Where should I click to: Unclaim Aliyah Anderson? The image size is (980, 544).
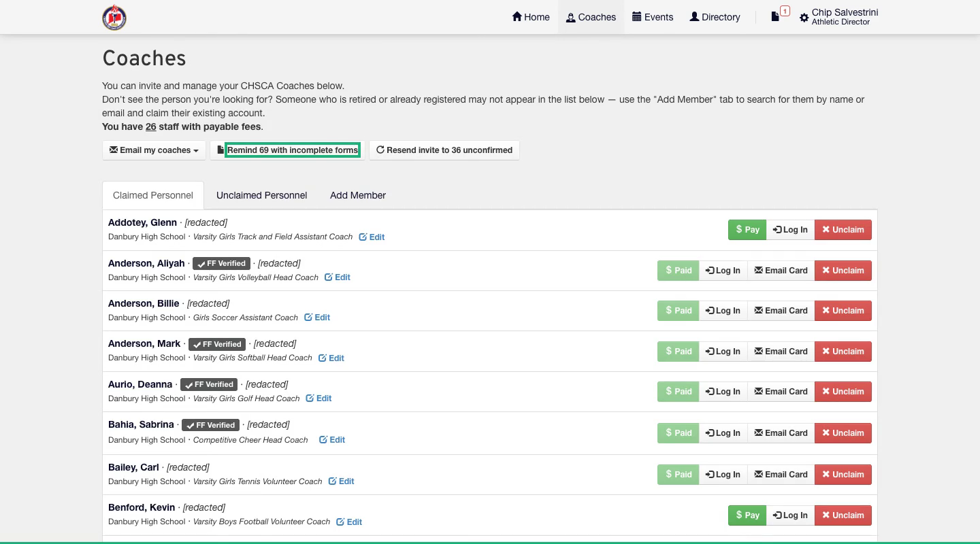[x=843, y=271]
